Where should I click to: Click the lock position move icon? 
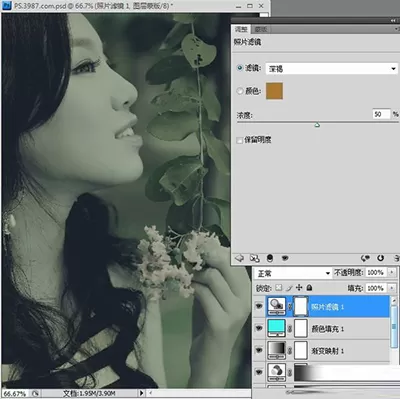[x=299, y=288]
